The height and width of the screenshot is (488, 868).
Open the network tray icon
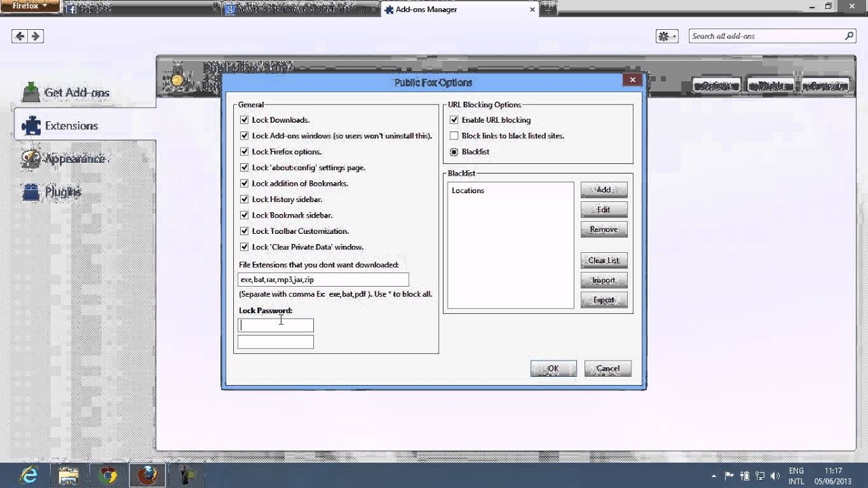click(x=760, y=475)
